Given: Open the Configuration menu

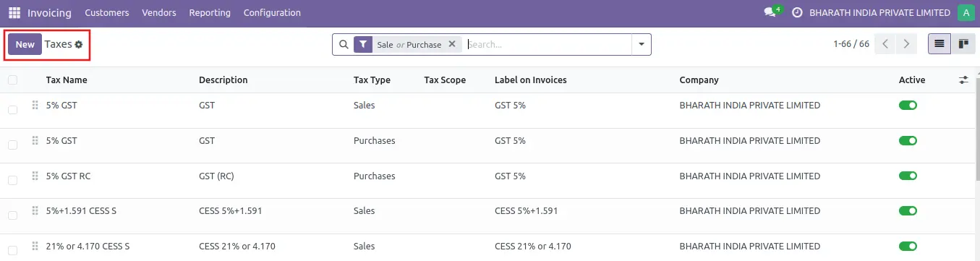Looking at the screenshot, I should point(272,13).
